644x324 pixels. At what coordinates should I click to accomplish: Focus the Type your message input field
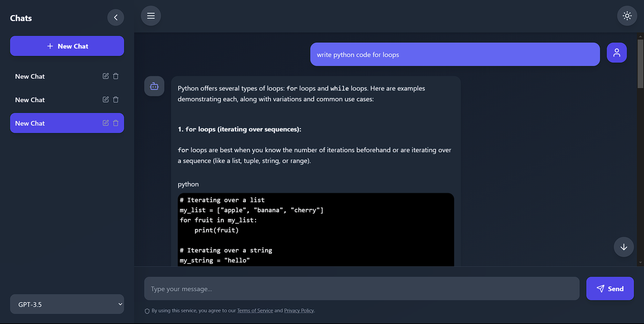tap(361, 288)
